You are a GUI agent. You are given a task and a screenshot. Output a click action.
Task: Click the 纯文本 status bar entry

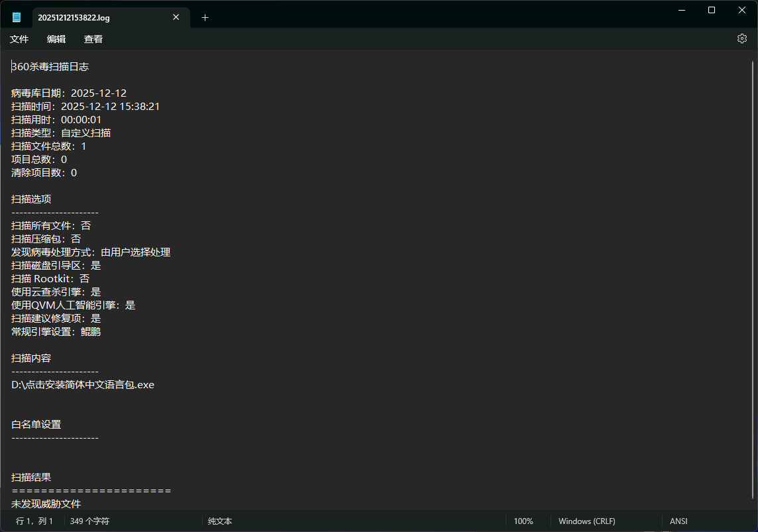tap(220, 521)
